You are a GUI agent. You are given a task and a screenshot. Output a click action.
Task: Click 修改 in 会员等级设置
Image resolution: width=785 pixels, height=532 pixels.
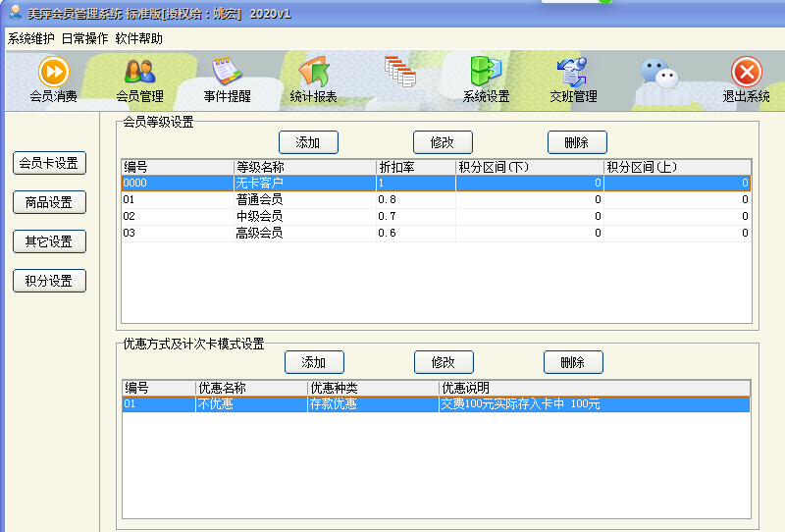click(x=444, y=142)
